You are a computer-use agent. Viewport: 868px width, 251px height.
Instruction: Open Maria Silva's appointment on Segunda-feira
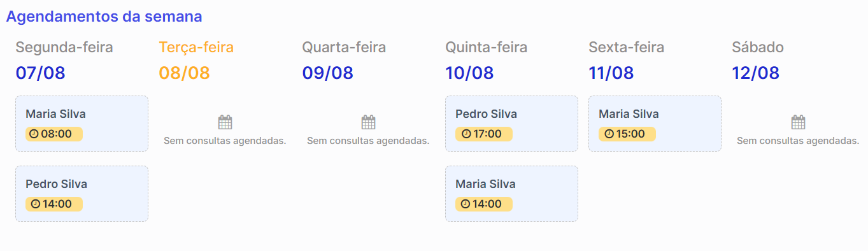[82, 124]
